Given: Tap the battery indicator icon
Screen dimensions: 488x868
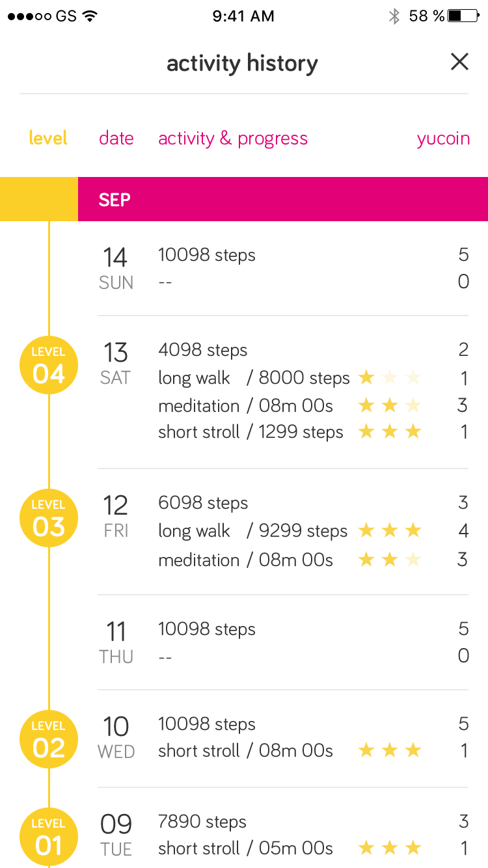Looking at the screenshot, I should click(x=465, y=16).
